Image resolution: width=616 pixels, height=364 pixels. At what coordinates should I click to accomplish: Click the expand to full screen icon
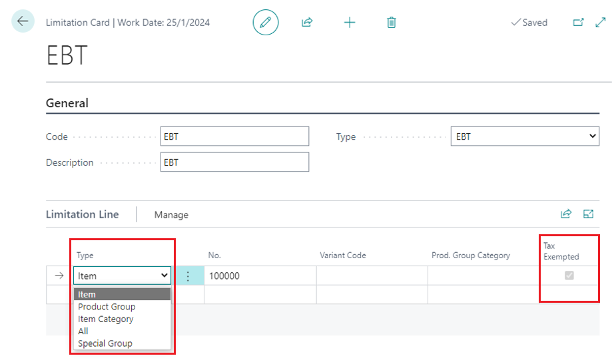tap(601, 23)
